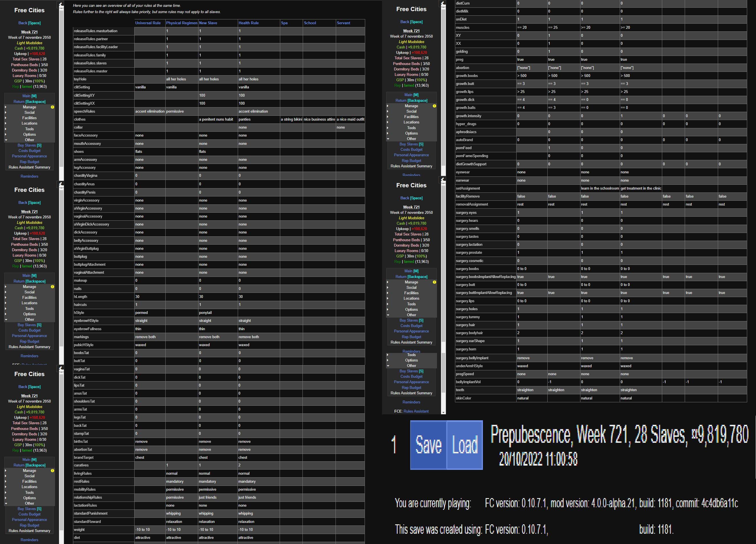Collapse the middle-left sidebar using its arrow icon
This screenshot has height=544, width=756.
(61, 184)
